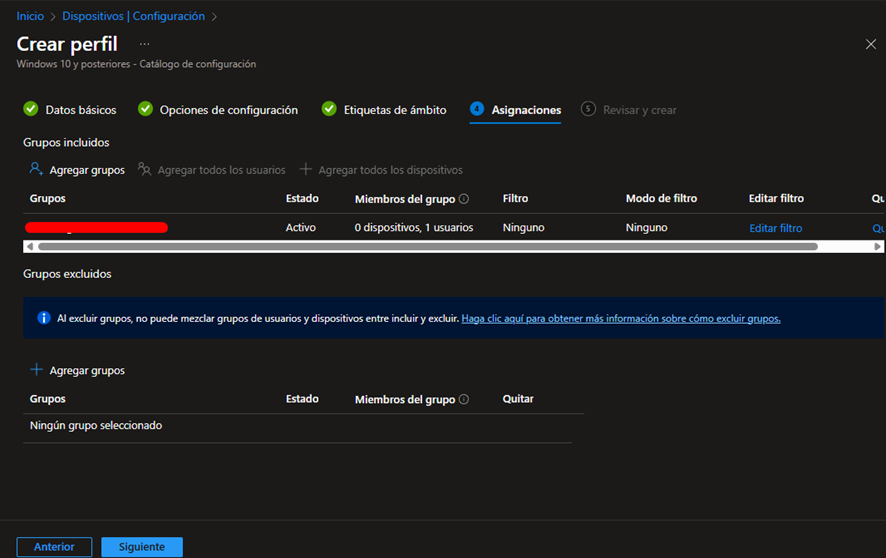Click the scrollbar left arrow under included groups
This screenshot has height=558, width=886.
pyautogui.click(x=28, y=246)
